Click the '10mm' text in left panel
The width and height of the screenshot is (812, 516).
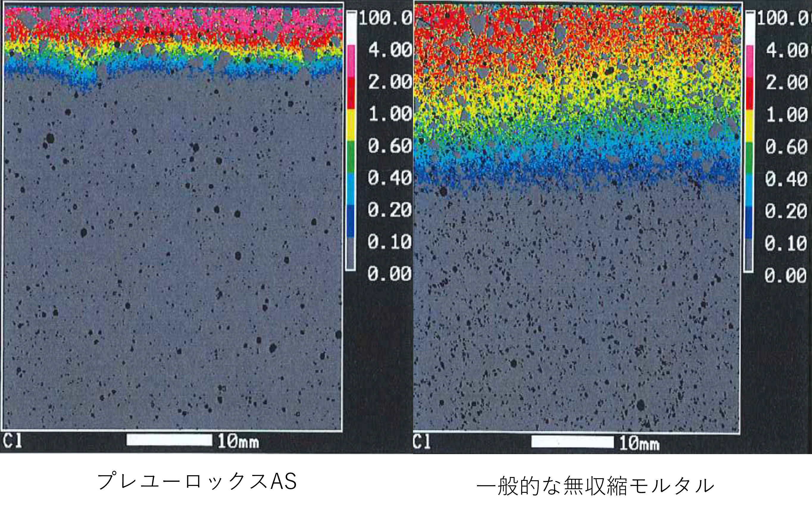tap(238, 441)
